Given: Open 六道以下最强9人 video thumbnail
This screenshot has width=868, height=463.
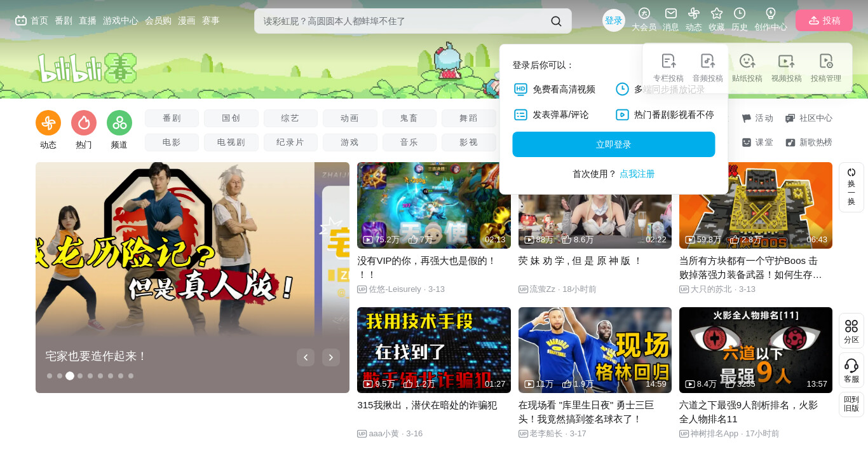Looking at the screenshot, I should coord(756,350).
